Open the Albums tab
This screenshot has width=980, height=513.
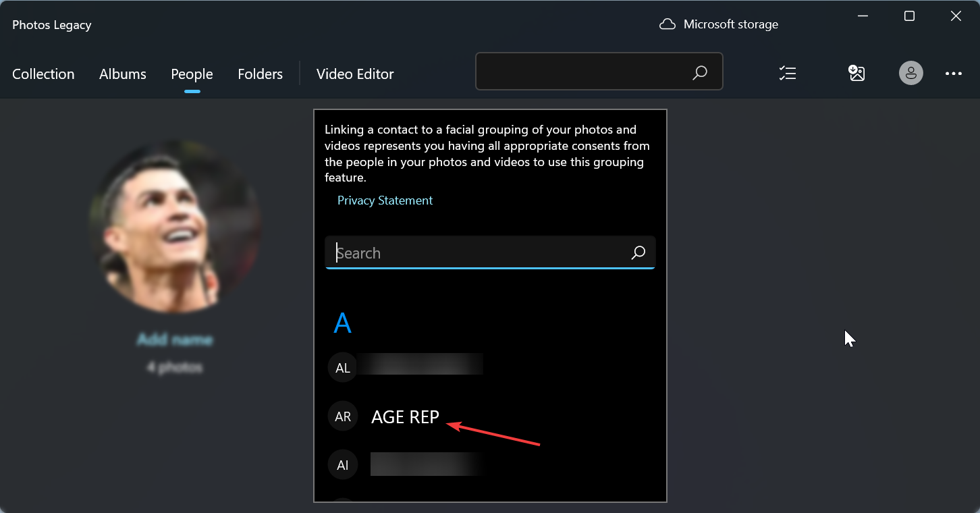pos(123,74)
